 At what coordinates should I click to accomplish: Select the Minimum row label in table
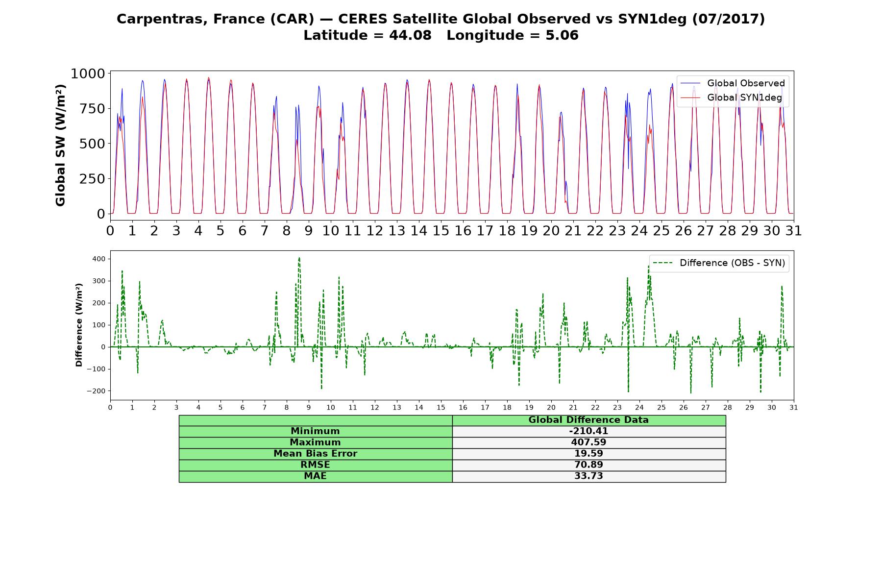[x=316, y=431]
